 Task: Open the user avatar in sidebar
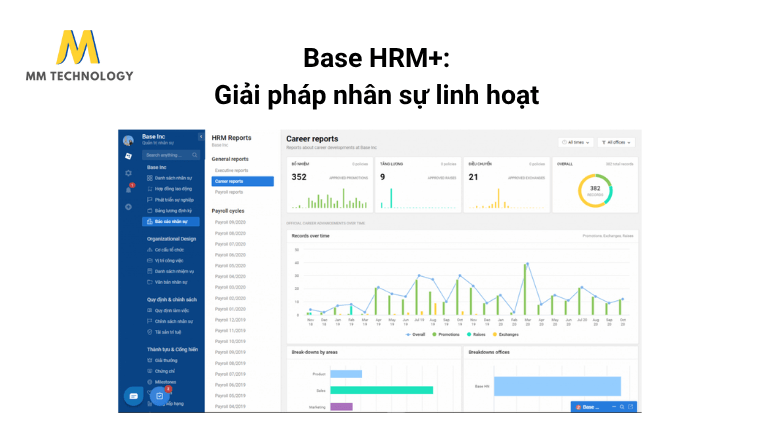point(128,141)
